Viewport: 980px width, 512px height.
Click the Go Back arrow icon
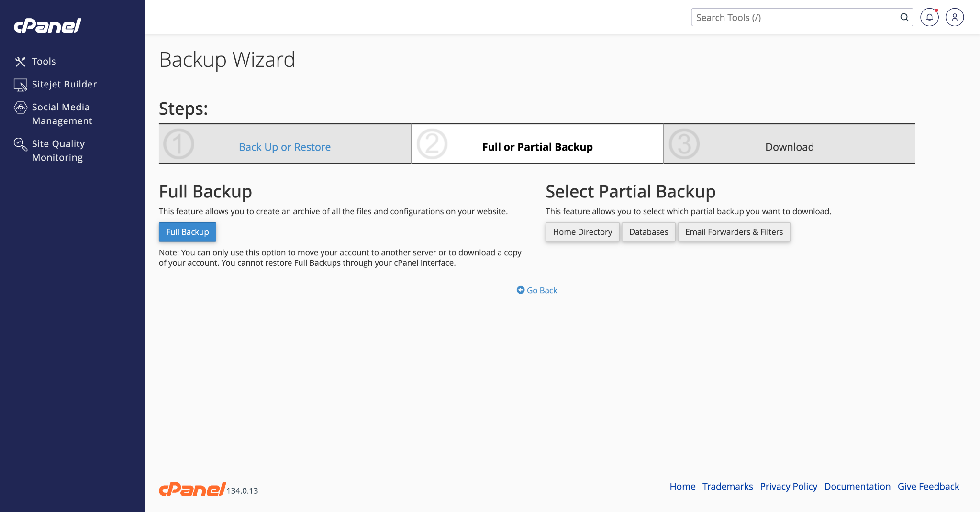(520, 290)
